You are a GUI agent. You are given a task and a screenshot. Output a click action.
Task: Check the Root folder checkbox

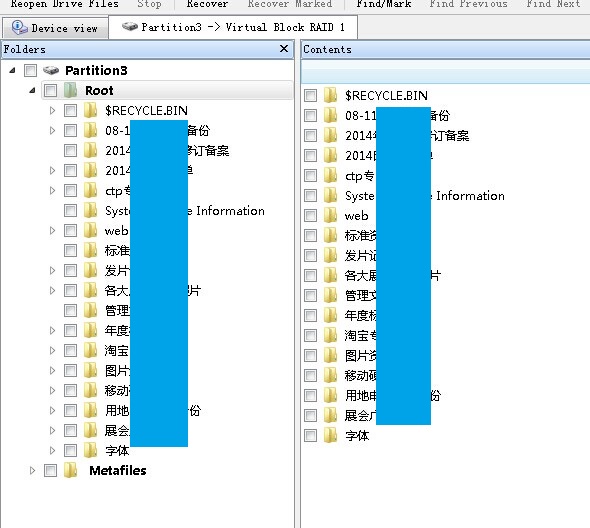pos(50,91)
